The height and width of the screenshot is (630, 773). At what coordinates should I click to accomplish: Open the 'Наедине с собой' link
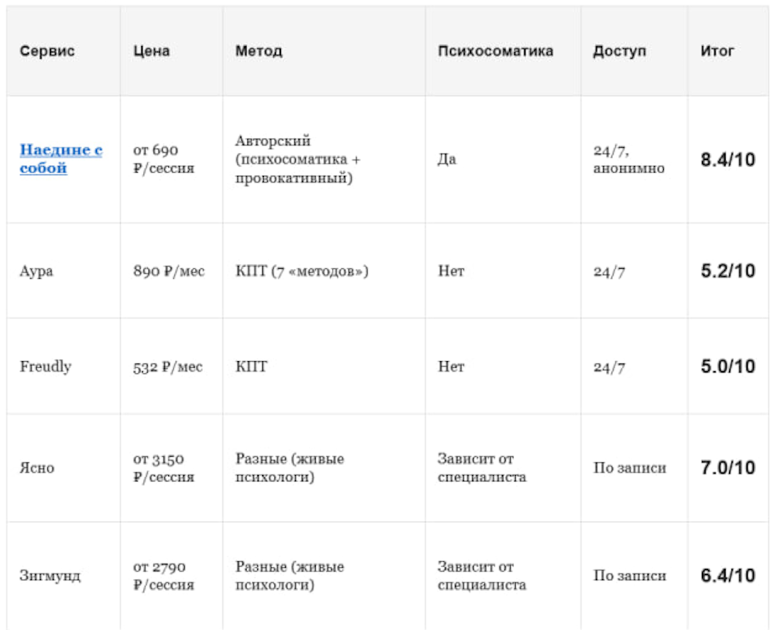coord(61,159)
